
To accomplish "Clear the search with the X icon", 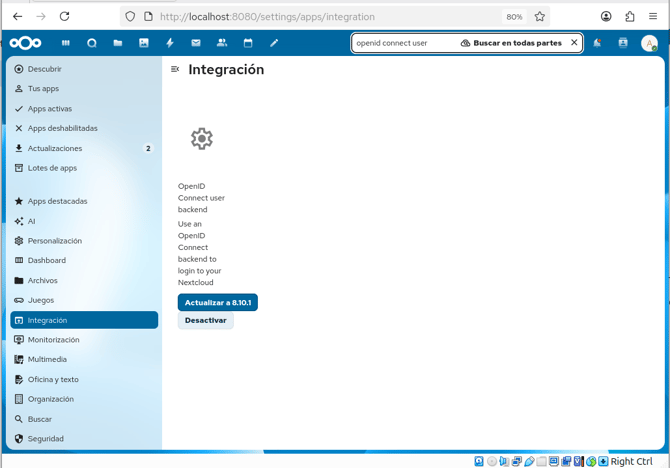I will (574, 43).
